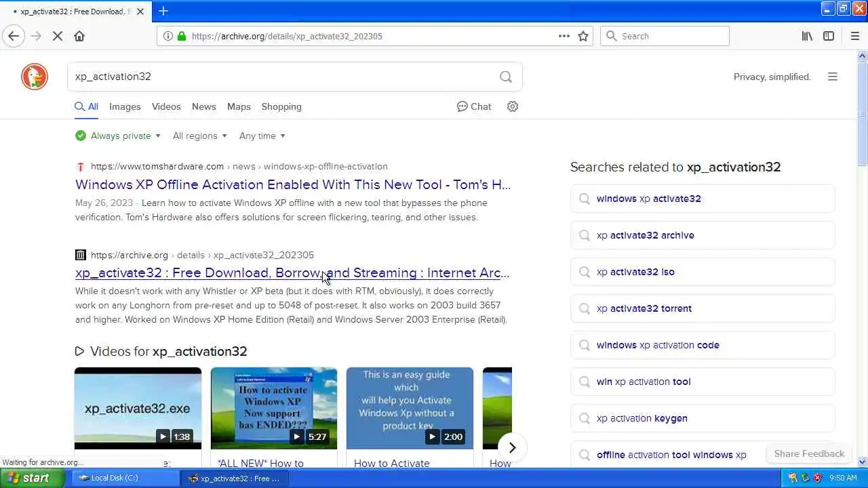Switch to the Images tab
The height and width of the screenshot is (488, 868).
pyautogui.click(x=125, y=106)
